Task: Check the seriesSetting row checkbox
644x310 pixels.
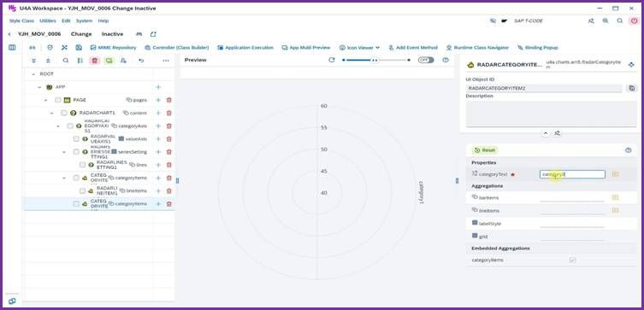Action: point(76,152)
